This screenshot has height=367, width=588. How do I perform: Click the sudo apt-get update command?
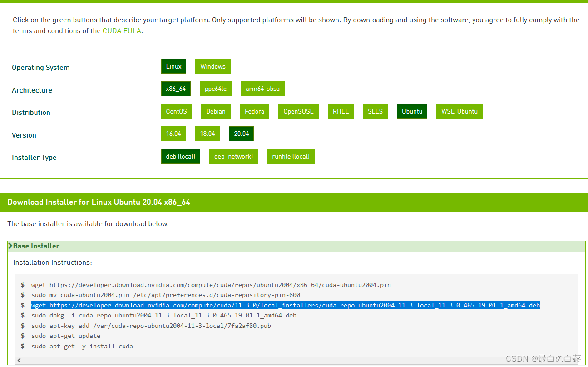66,336
